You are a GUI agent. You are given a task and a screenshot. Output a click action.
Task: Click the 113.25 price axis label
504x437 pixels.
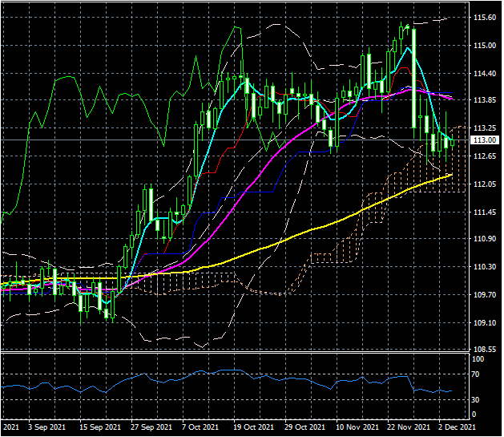pos(485,128)
